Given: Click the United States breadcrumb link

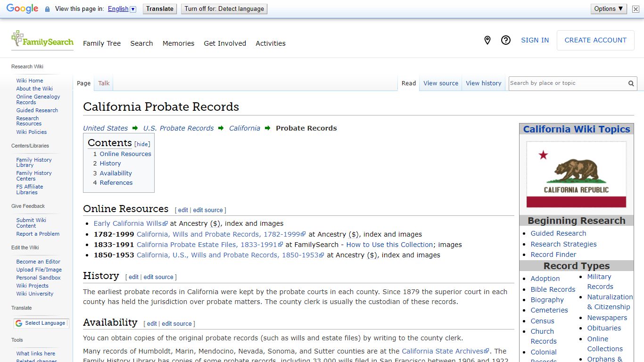Looking at the screenshot, I should pos(106,128).
